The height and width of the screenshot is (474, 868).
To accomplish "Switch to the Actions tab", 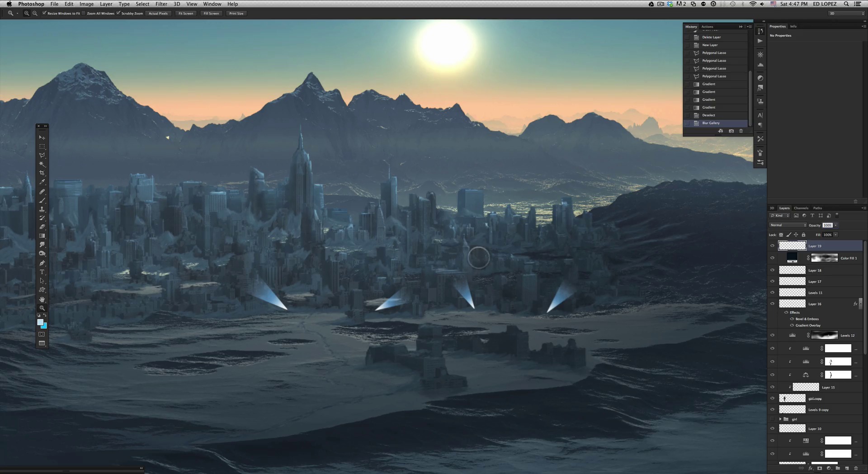I will [x=707, y=27].
